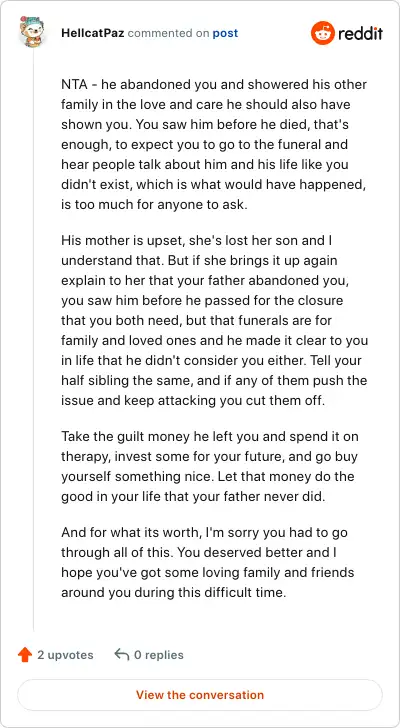Click the "2 upvotes" label
This screenshot has width=400, height=728.
pyautogui.click(x=65, y=655)
